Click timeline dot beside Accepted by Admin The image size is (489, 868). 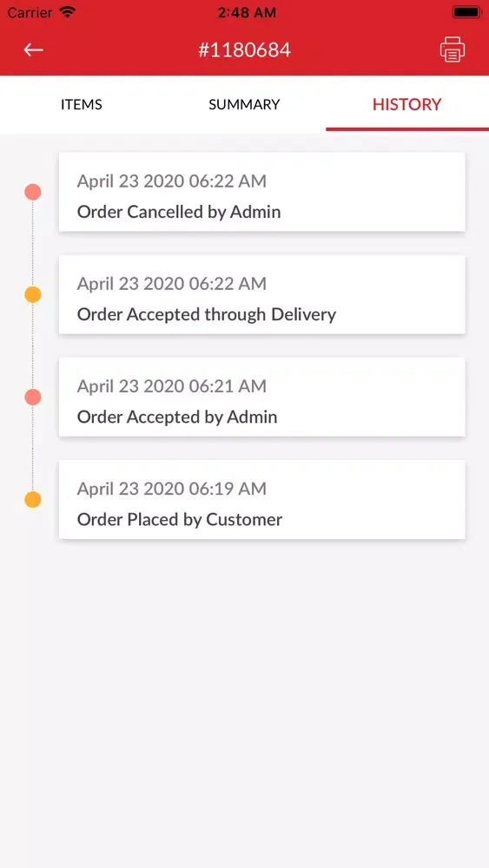pos(33,397)
